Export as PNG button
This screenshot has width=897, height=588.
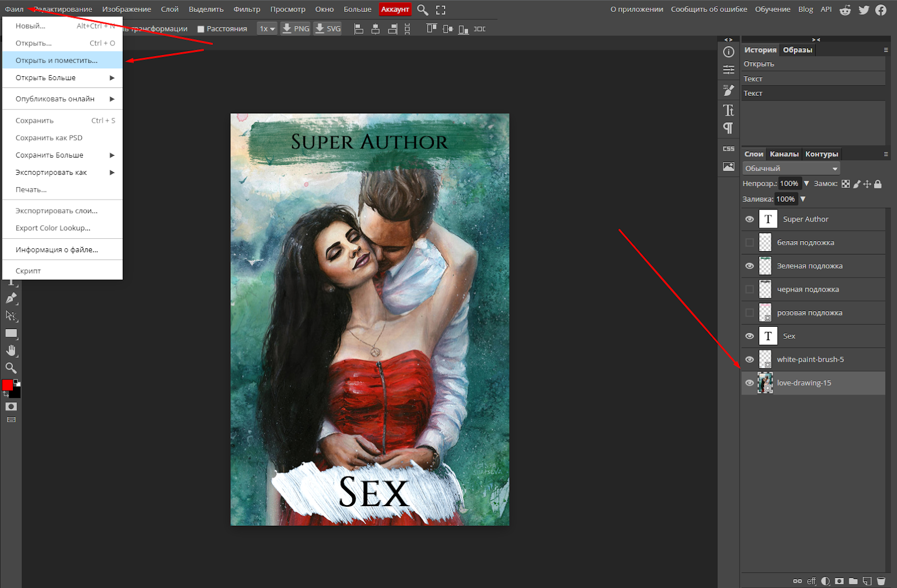click(295, 29)
